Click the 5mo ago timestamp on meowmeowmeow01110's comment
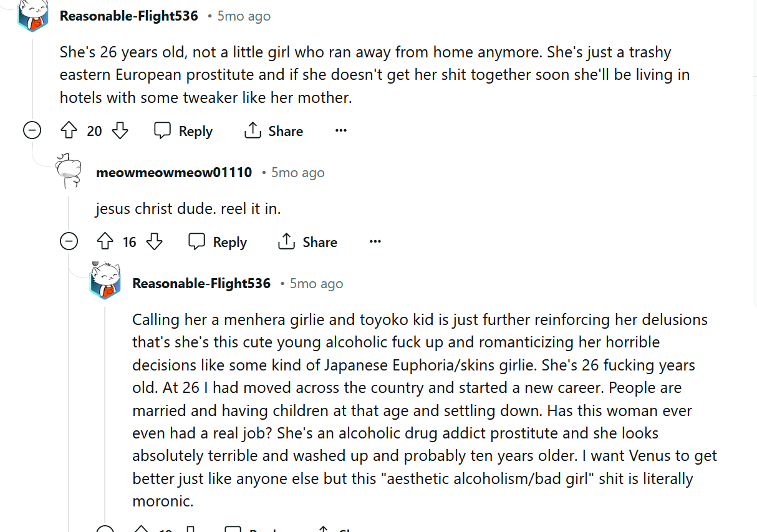This screenshot has height=532, width=757. 297,173
